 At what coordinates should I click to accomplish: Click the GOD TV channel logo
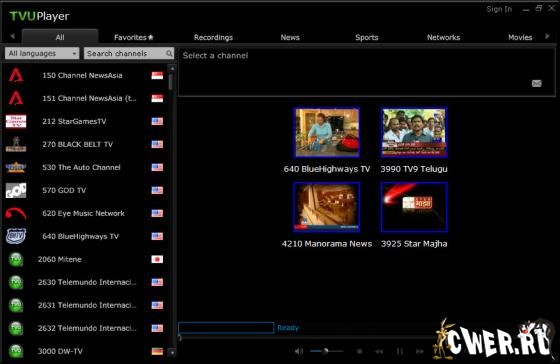tap(16, 190)
